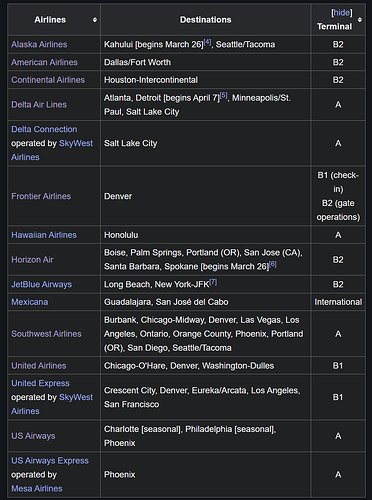Follow citation [5] after Detroit
This screenshot has width=372, height=500.
click(224, 96)
